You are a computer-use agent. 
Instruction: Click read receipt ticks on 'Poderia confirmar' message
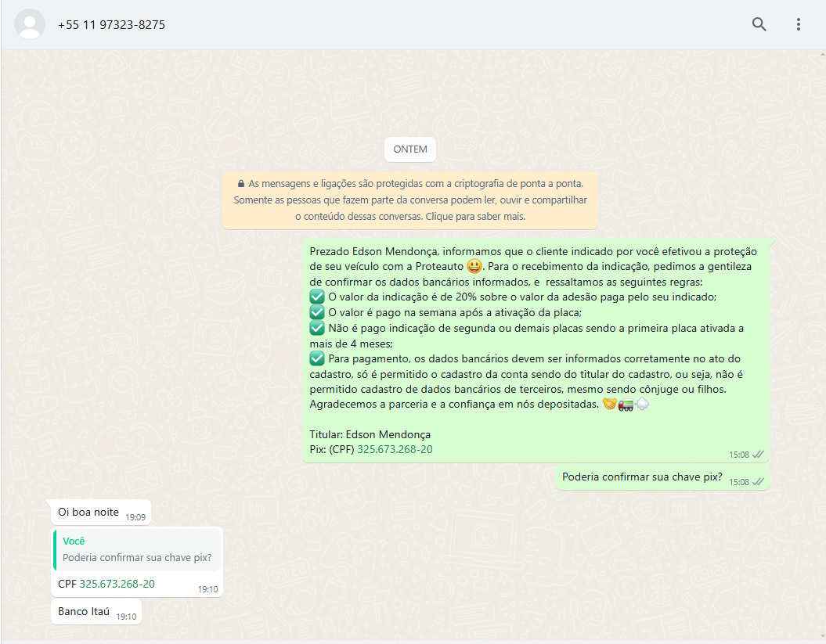click(757, 482)
